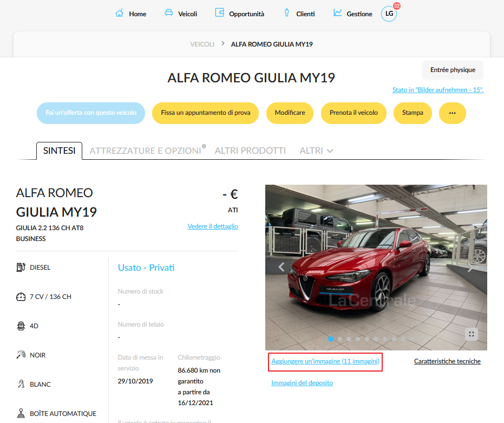Select the third carousel dot

pyautogui.click(x=349, y=339)
